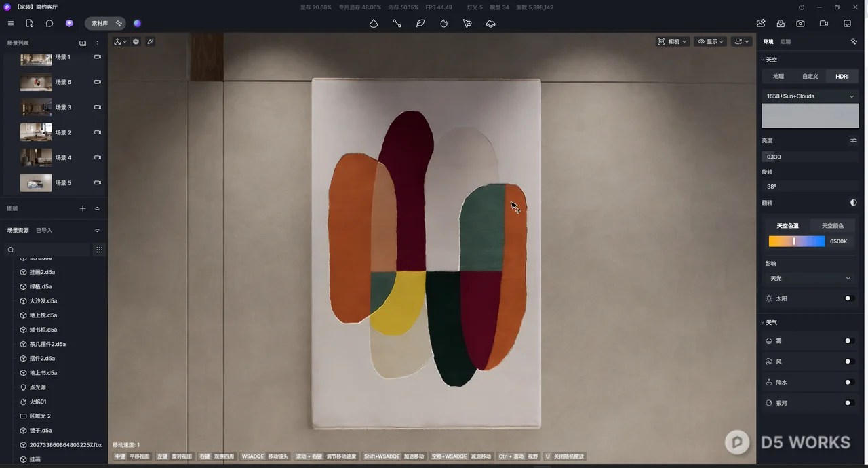Open the hamburger main menu
The image size is (868, 468).
click(10, 23)
